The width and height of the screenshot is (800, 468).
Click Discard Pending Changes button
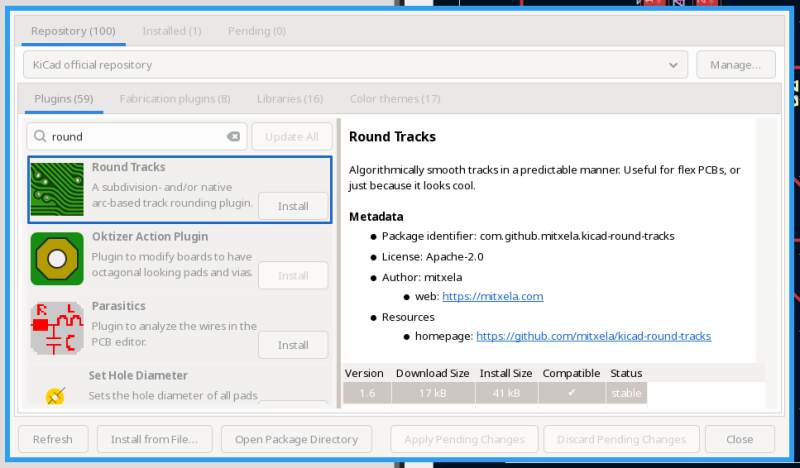(621, 439)
